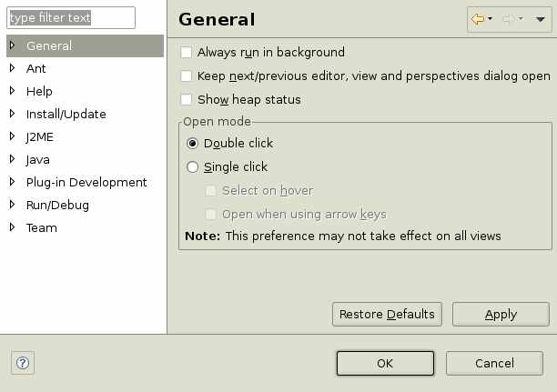Choose the Double click open mode
The width and height of the screenshot is (557, 392).
[192, 144]
